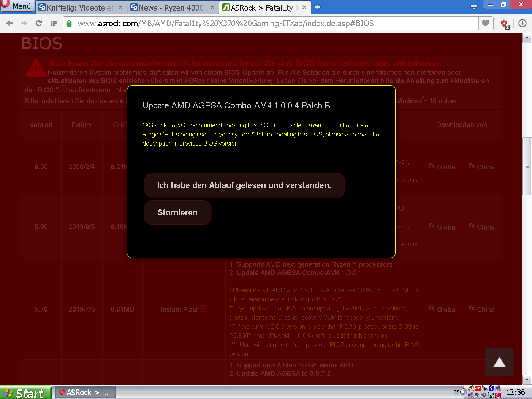Click the scrollbar up arrow
Screen dimensions: 532x399
coord(527,38)
